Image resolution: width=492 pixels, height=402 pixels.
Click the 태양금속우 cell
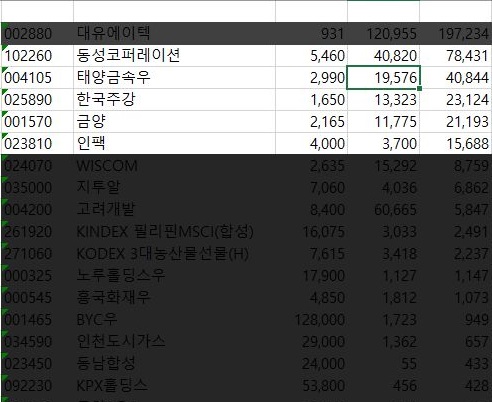[174, 78]
